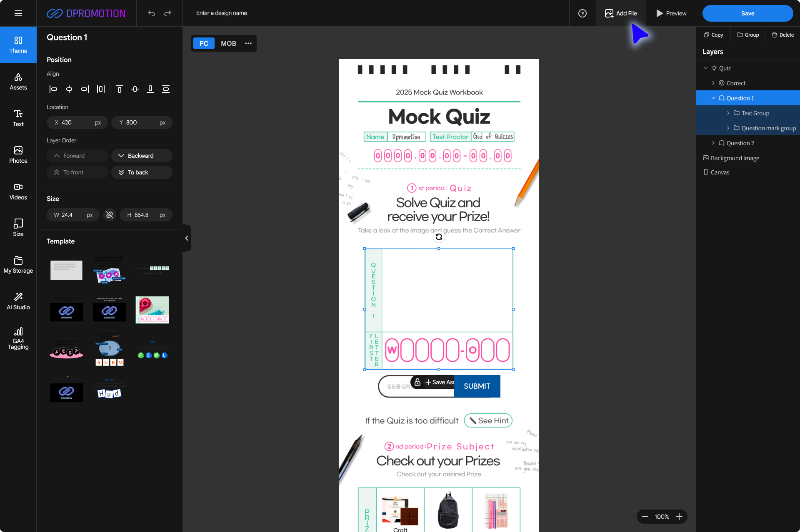Expand the Question 2 layer

coord(713,143)
